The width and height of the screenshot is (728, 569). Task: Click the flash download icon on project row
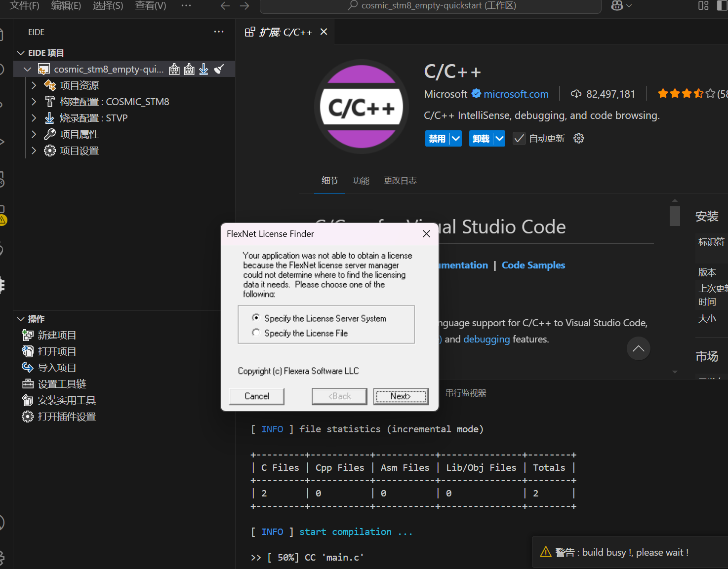pos(203,69)
